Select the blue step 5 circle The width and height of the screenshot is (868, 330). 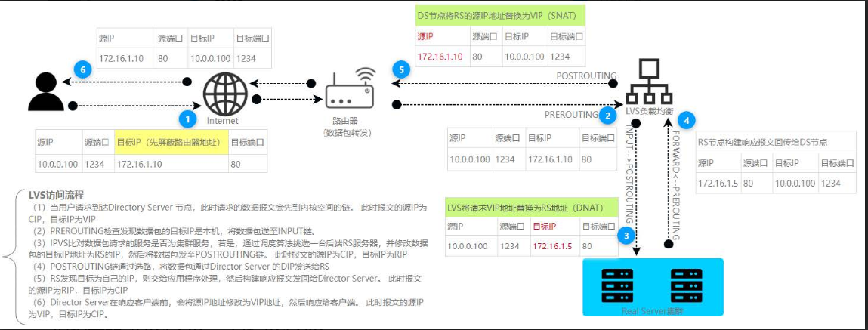pos(402,69)
